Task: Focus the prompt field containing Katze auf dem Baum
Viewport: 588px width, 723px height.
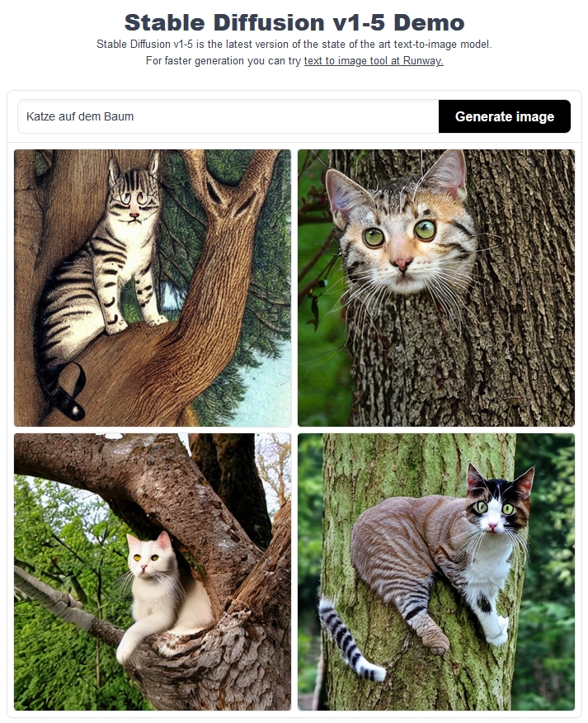Action: click(228, 116)
